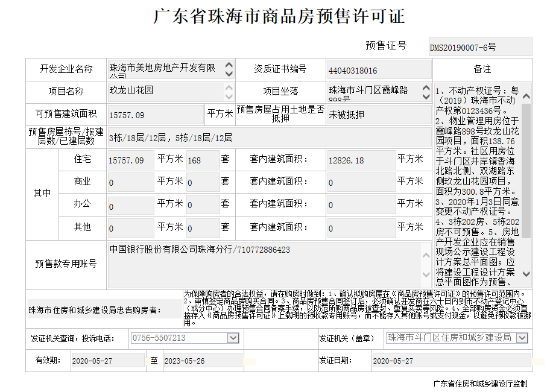The width and height of the screenshot is (550, 392).
Task: Select the 预售证号 DMS20190007-6号 field
Action: pos(479,46)
